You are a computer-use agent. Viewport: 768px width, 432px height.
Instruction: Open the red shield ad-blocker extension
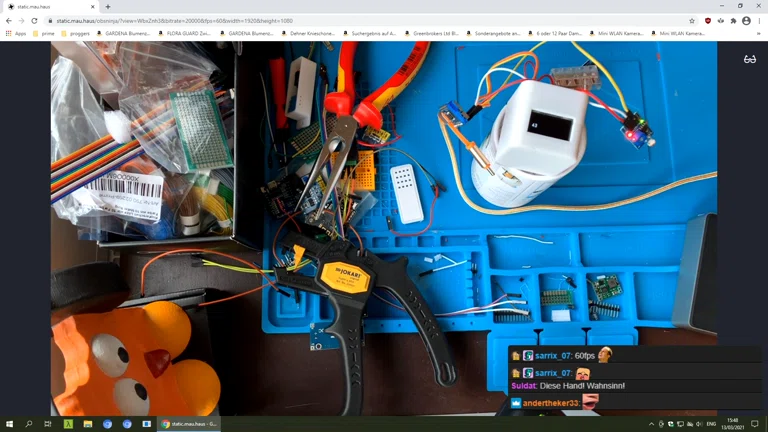pos(708,20)
